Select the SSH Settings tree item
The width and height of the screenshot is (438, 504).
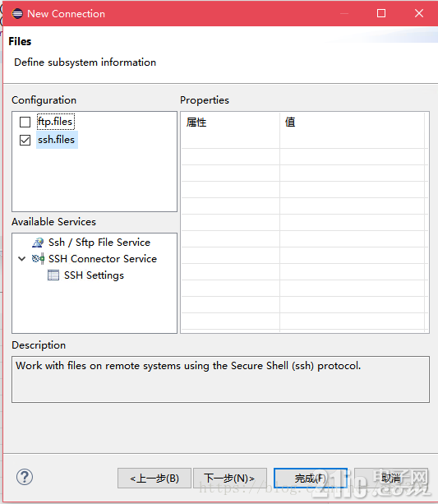(94, 275)
